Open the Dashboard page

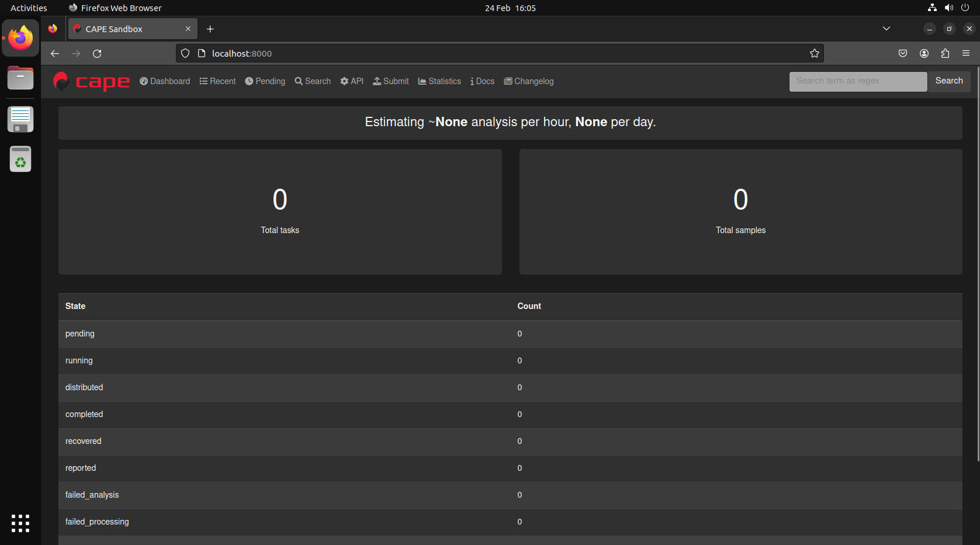pyautogui.click(x=165, y=81)
